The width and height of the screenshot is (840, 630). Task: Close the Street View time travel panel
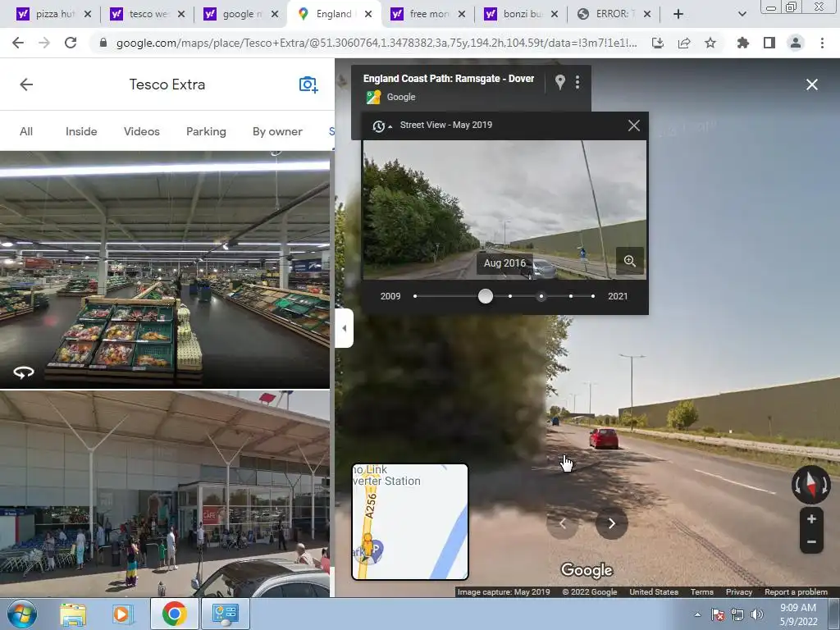pos(634,126)
